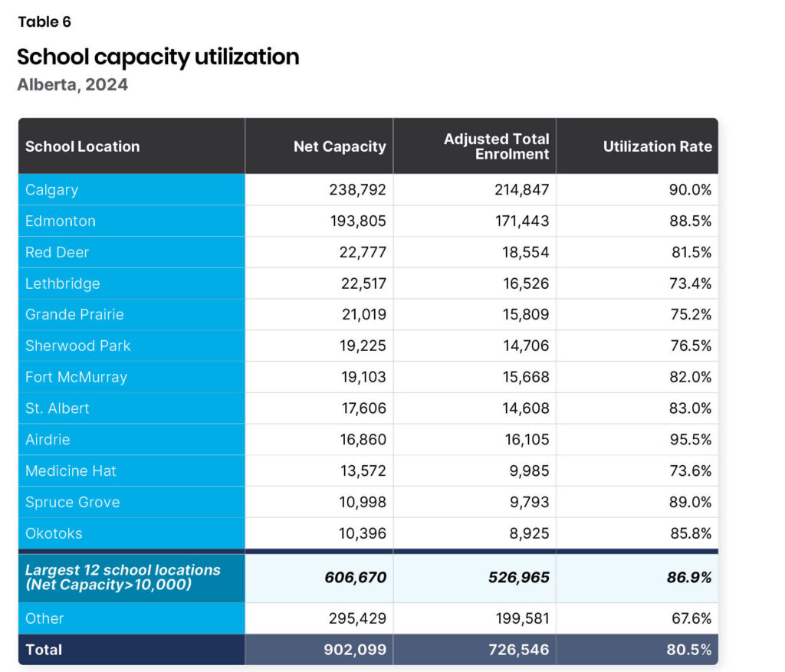The height and width of the screenshot is (672, 785).
Task: Click Airdrie's utilization rate 95.5%
Action: (689, 440)
